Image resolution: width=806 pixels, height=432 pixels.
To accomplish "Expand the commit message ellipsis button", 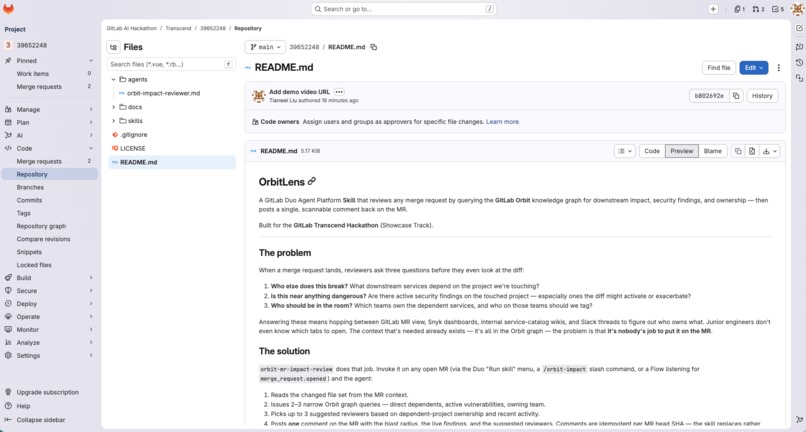I will coord(339,92).
